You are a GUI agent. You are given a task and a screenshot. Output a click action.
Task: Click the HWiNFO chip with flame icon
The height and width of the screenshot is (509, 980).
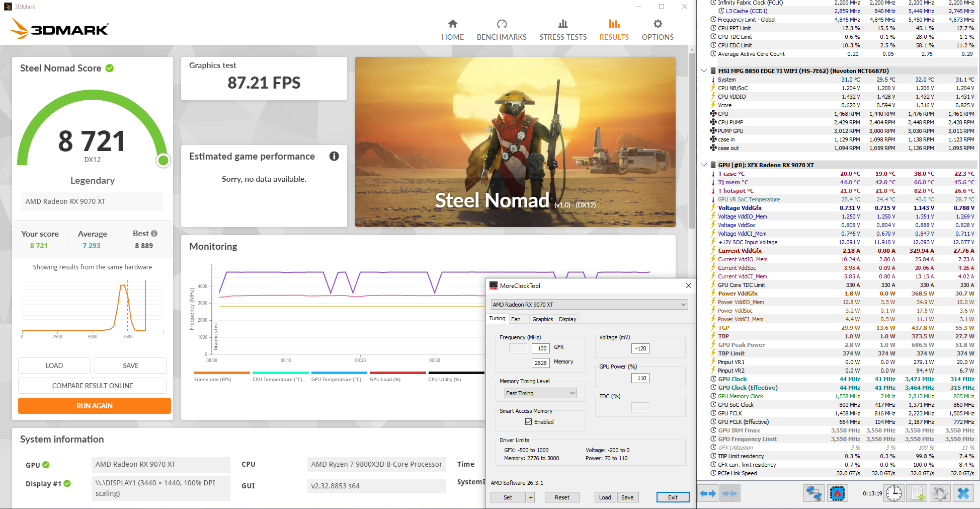click(x=838, y=493)
